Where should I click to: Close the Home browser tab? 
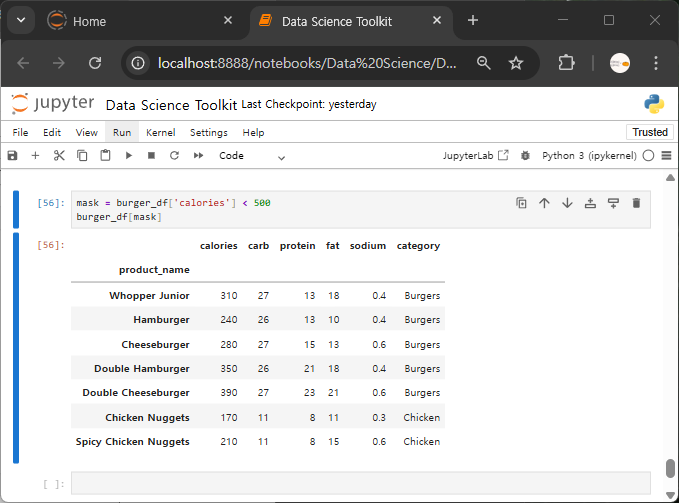pyautogui.click(x=228, y=20)
